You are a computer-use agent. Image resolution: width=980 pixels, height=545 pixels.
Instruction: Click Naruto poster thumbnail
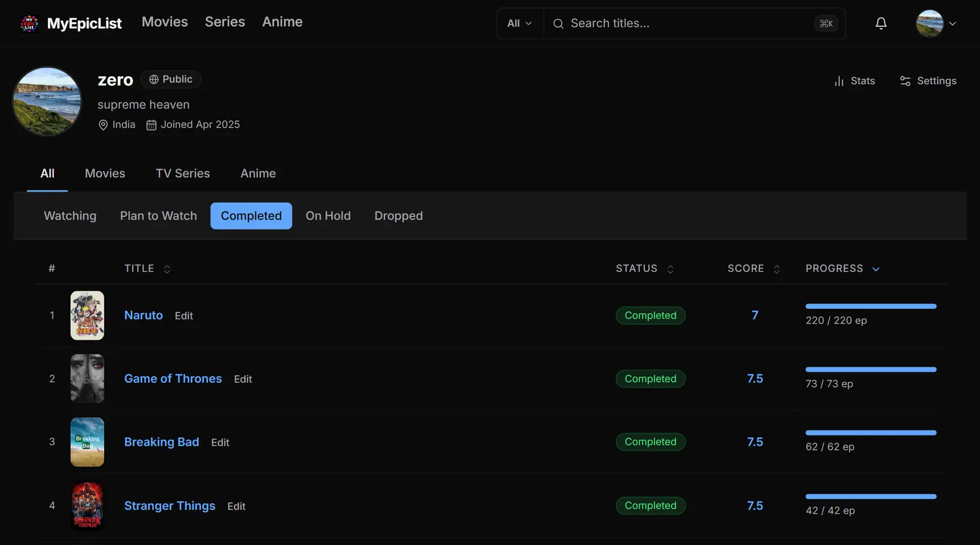tap(87, 315)
